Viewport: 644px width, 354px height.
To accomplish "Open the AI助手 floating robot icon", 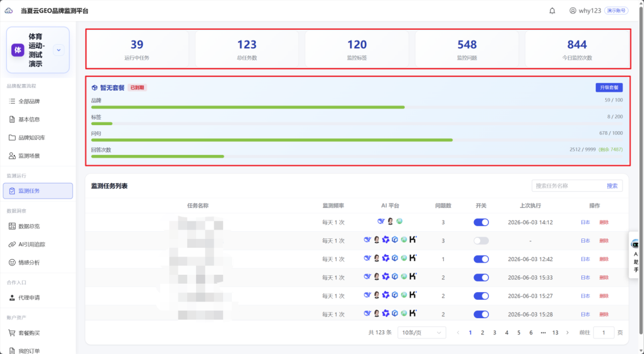I will (x=636, y=244).
